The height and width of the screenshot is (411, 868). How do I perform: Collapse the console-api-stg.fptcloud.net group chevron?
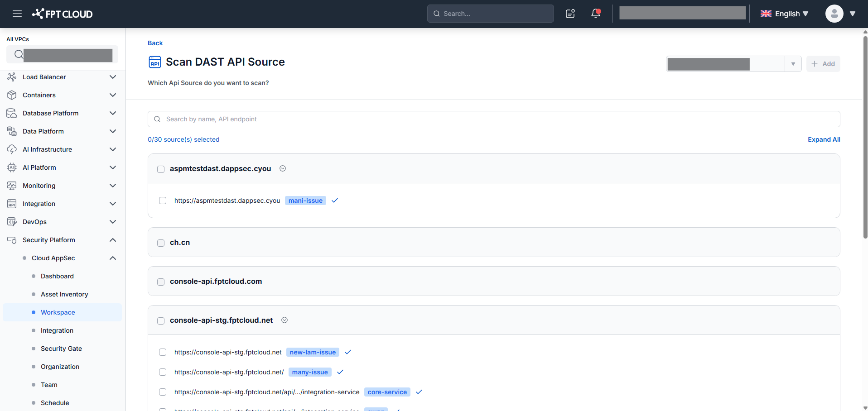pos(285,320)
